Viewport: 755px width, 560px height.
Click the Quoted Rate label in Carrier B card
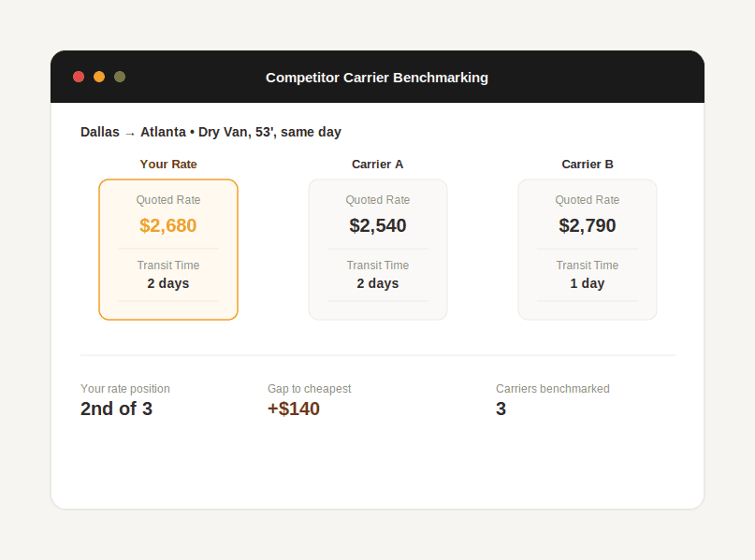(x=588, y=200)
